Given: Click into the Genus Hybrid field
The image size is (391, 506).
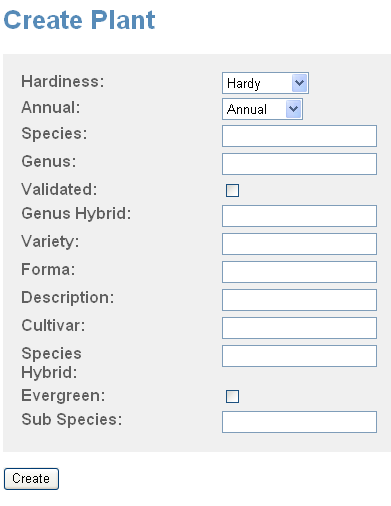Looking at the screenshot, I should click(x=299, y=216).
